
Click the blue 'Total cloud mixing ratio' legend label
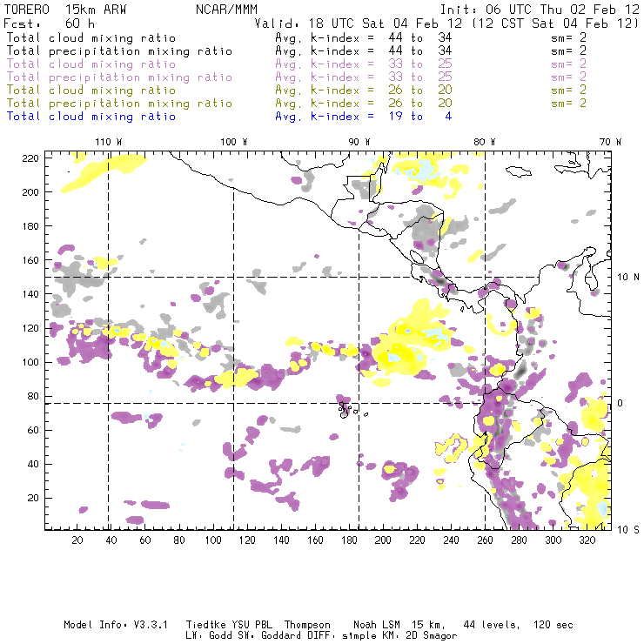(x=91, y=117)
